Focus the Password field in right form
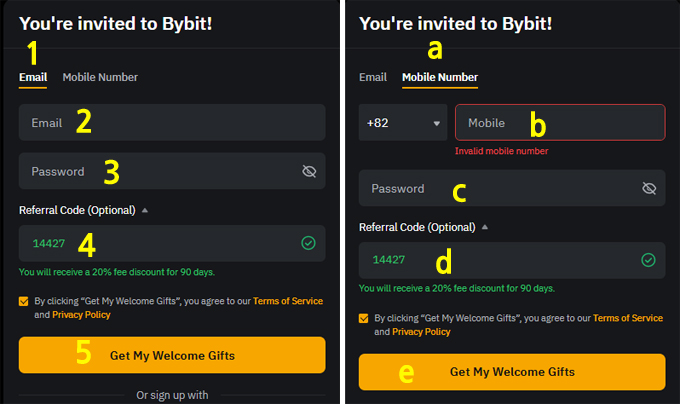680x404 pixels. click(512, 188)
